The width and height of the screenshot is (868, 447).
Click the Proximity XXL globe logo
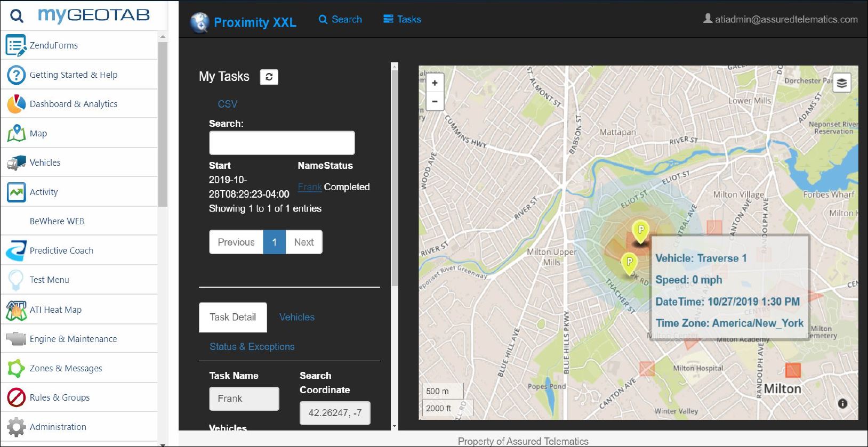(x=200, y=22)
